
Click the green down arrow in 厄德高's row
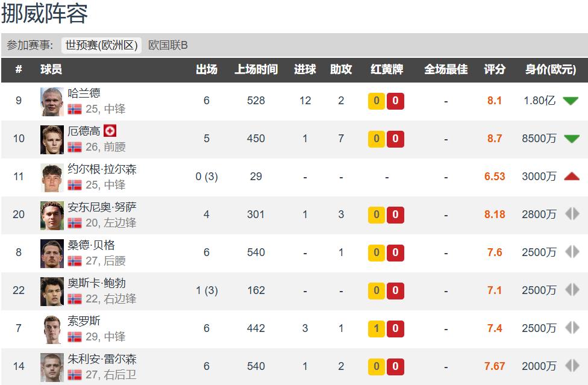(x=571, y=139)
